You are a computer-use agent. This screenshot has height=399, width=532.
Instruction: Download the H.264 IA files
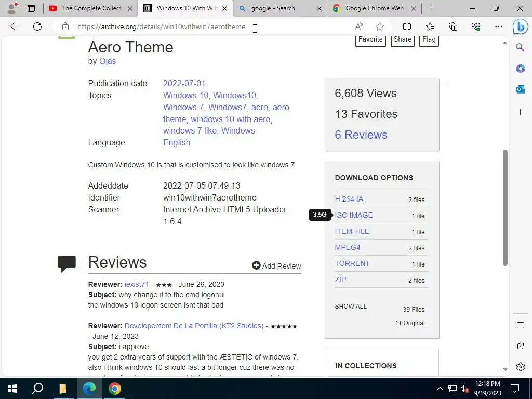pos(349,199)
